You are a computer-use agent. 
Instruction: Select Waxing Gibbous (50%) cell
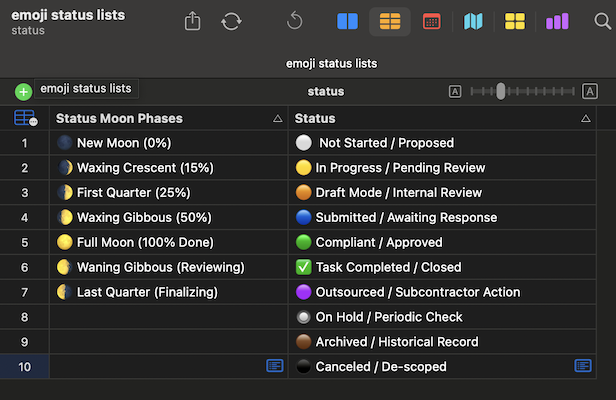pyautogui.click(x=169, y=217)
